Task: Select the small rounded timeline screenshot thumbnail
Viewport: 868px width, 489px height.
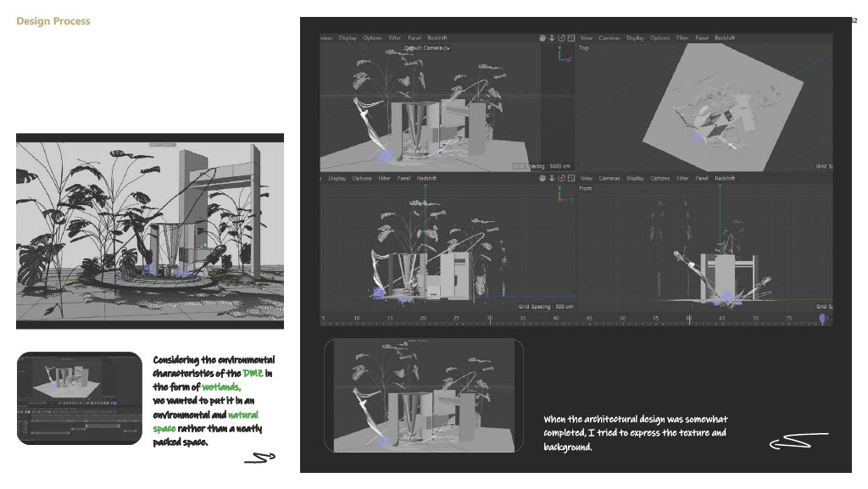Action: tap(80, 398)
